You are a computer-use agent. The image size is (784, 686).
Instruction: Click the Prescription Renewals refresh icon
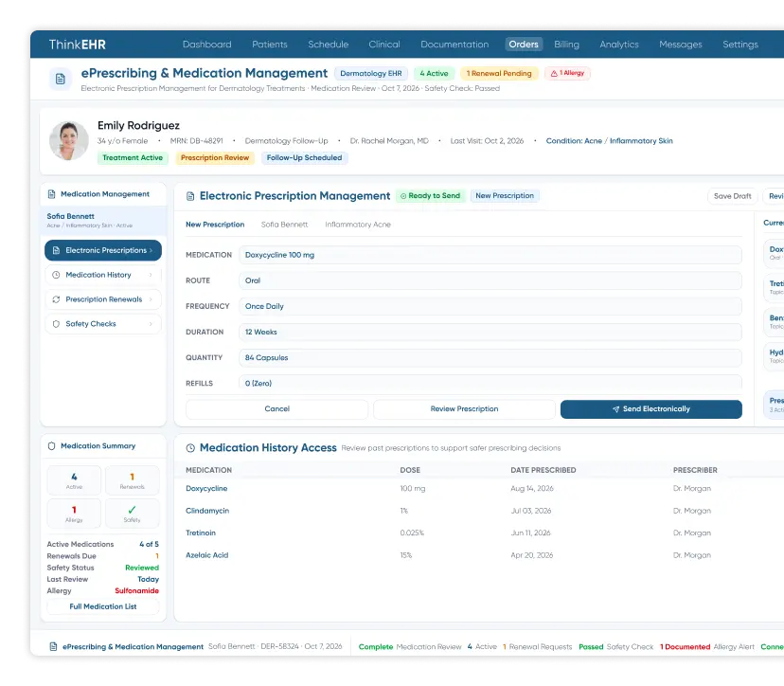click(56, 299)
